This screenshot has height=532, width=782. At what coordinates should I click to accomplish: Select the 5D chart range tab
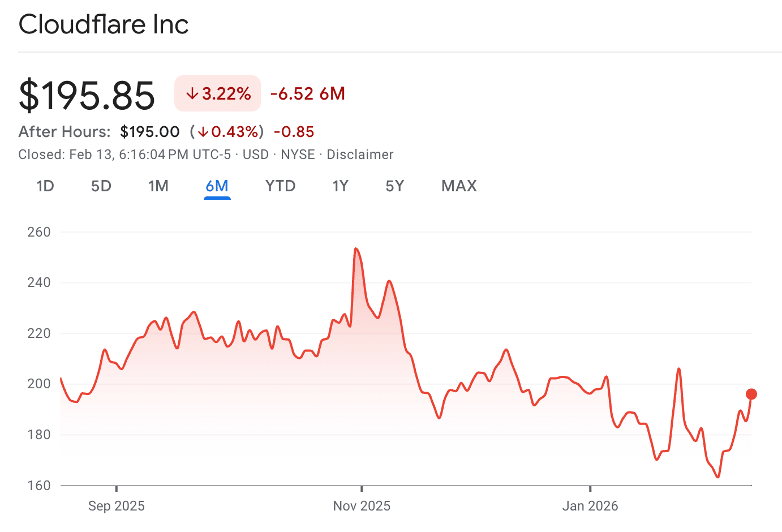click(101, 186)
